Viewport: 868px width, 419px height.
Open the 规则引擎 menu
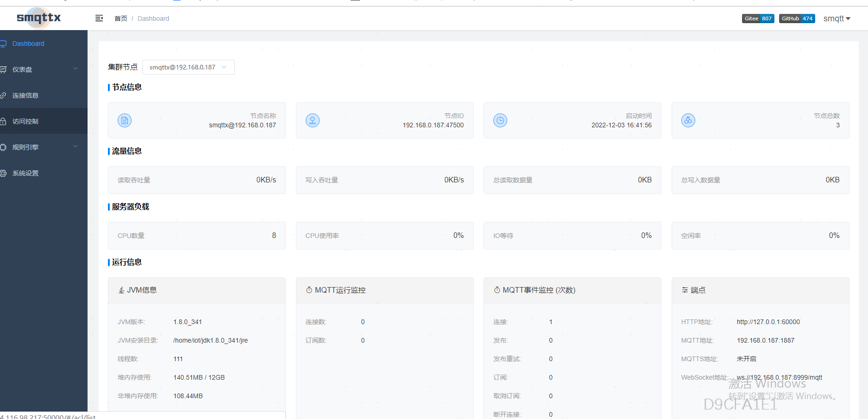(44, 147)
